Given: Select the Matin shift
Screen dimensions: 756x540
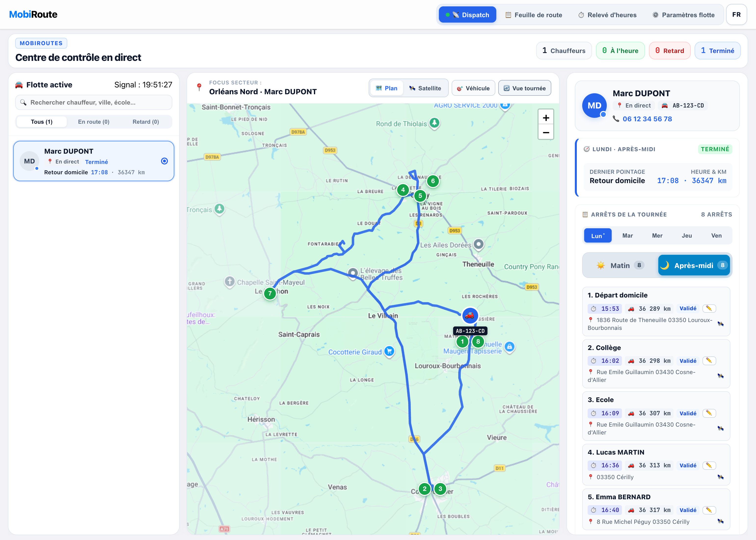Looking at the screenshot, I should tap(620, 265).
